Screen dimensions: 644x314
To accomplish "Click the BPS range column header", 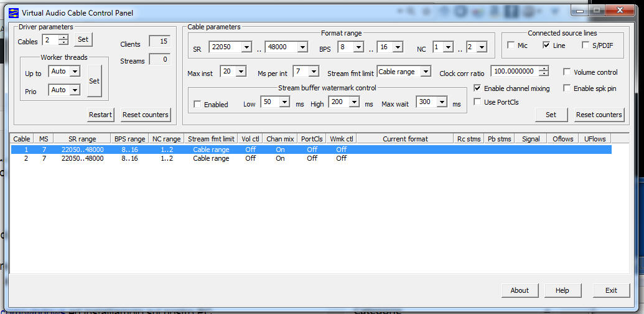I will (129, 139).
